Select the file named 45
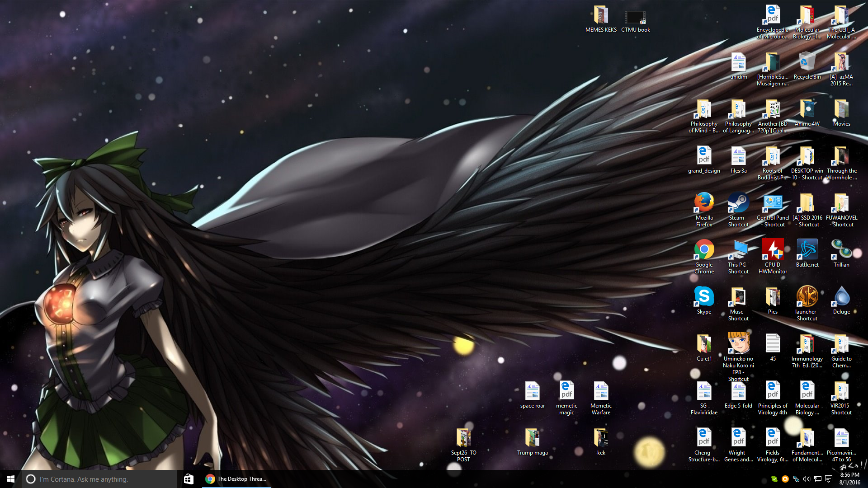Image resolution: width=868 pixels, height=488 pixels. click(773, 348)
